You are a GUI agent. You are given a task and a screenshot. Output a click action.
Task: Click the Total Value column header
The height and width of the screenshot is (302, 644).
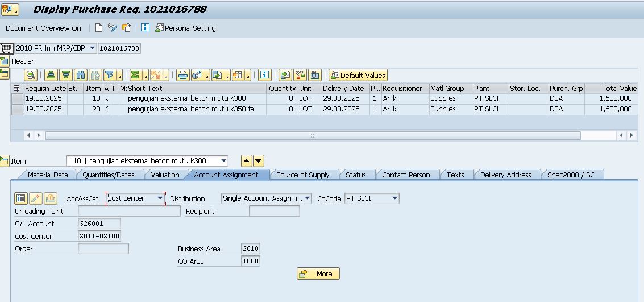click(x=612, y=88)
